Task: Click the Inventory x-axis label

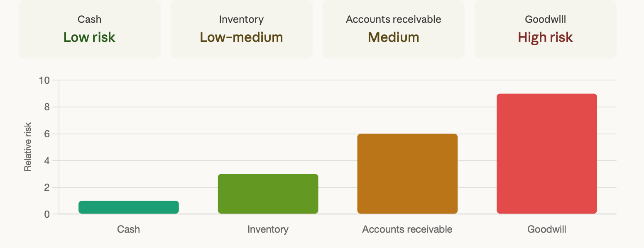Action: [x=268, y=229]
